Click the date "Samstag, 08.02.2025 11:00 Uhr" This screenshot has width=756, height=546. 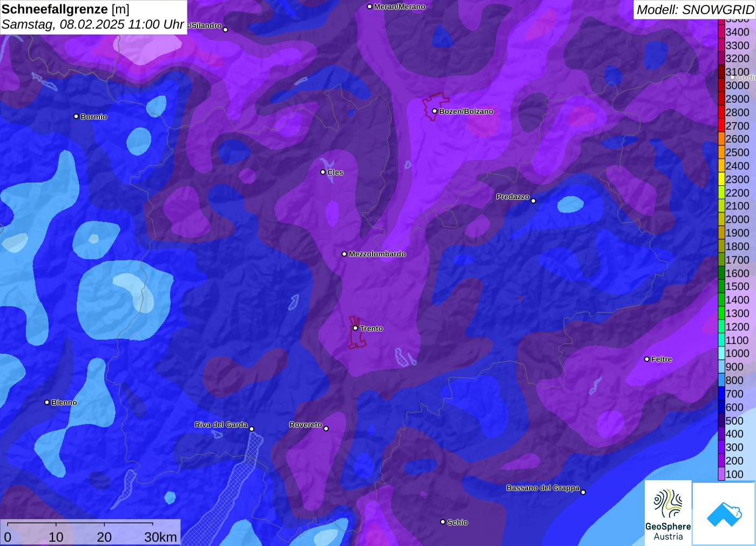pos(93,24)
